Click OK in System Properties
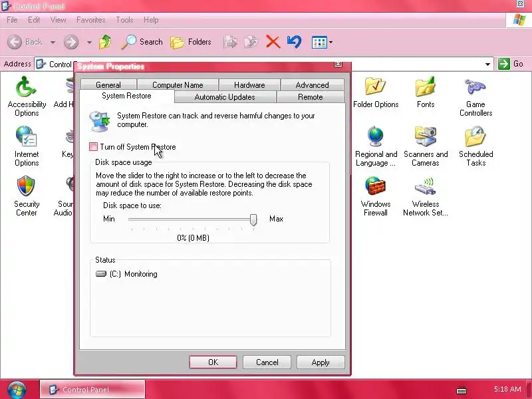The height and width of the screenshot is (399, 532). (213, 362)
